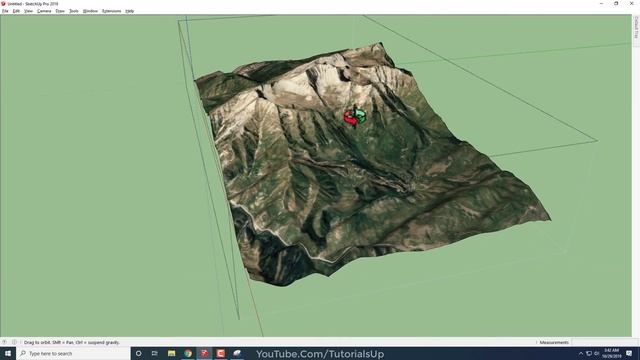Viewport: 640px width, 360px height.
Task: Restore down the SketchUp window
Action: [616, 4]
